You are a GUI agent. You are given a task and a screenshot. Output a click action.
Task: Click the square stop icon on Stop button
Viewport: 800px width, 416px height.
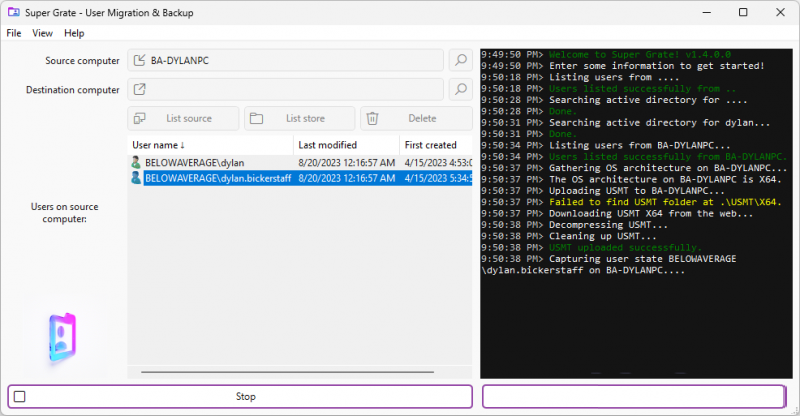pos(20,396)
